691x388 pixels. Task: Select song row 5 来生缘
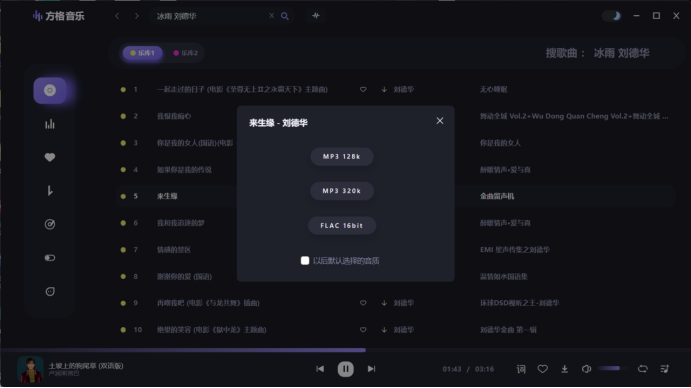(x=396, y=196)
